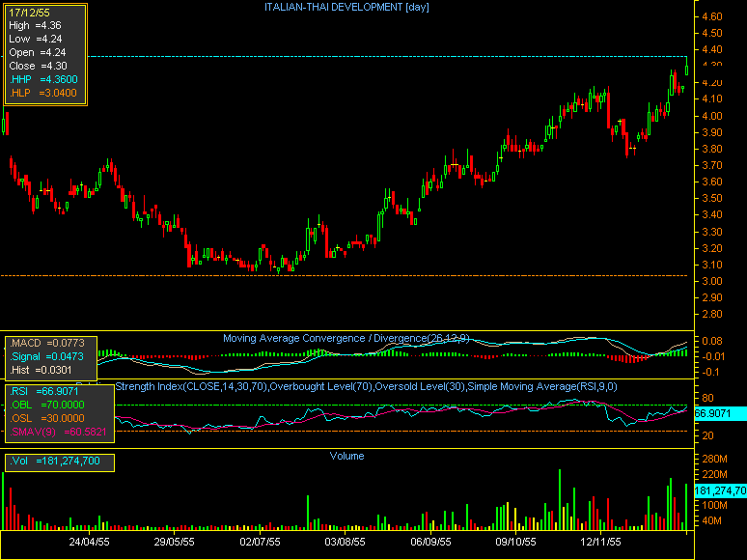Screen dimensions: 747x560
Task: Click the Relative Strength Index panel title
Action: click(x=366, y=386)
